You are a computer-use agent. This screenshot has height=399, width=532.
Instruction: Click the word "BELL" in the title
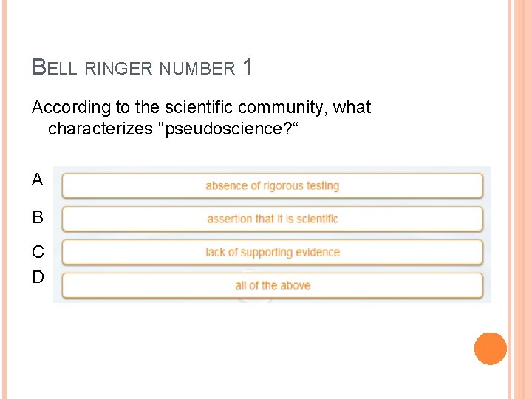point(54,69)
